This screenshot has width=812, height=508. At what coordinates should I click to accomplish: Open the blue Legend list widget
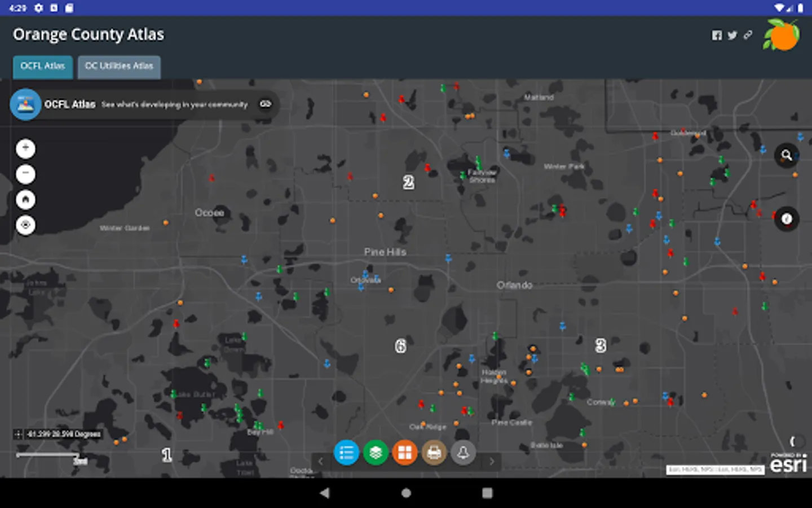pos(346,453)
